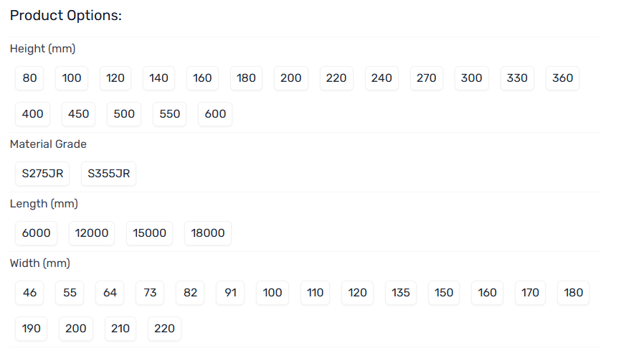Choose the 170 mm width option
This screenshot has width=644, height=356.
coord(530,293)
